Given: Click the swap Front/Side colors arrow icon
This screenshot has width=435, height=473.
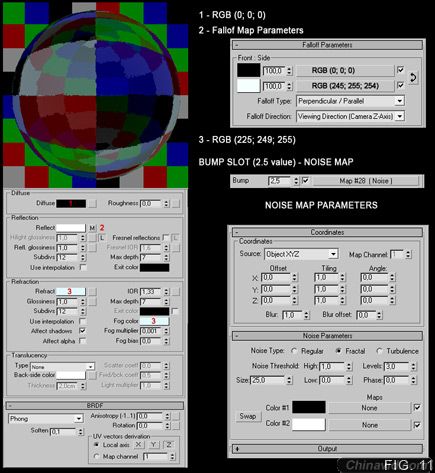Looking at the screenshot, I should point(413,78).
